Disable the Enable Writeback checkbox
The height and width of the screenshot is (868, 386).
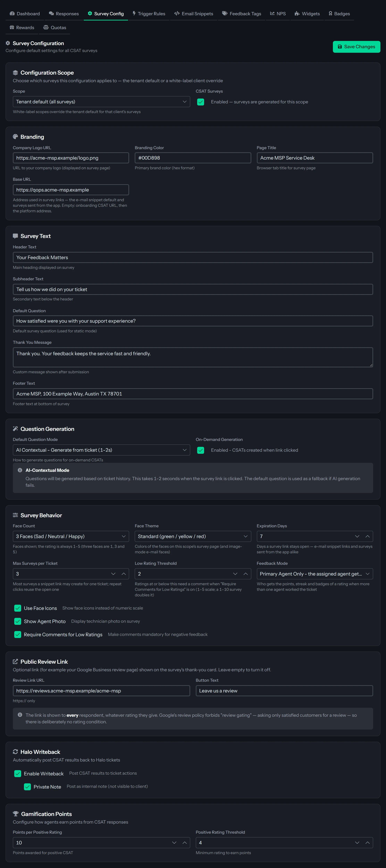[x=18, y=774]
